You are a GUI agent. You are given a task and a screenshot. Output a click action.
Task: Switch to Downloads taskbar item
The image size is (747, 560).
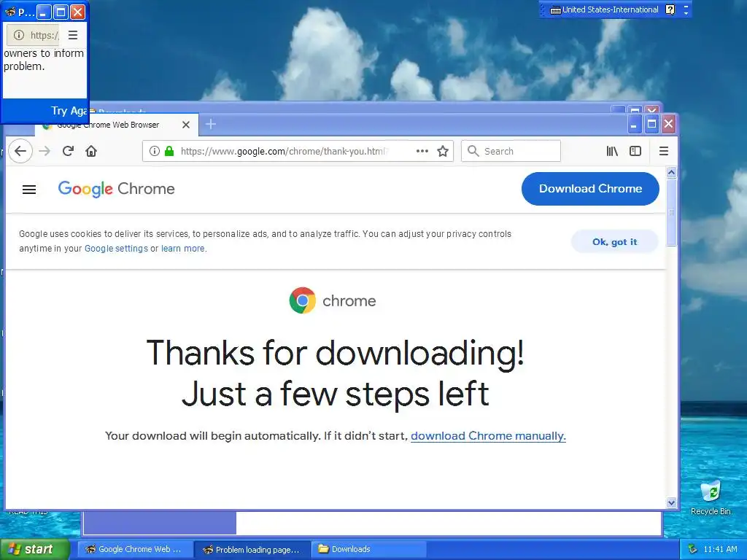click(x=369, y=549)
